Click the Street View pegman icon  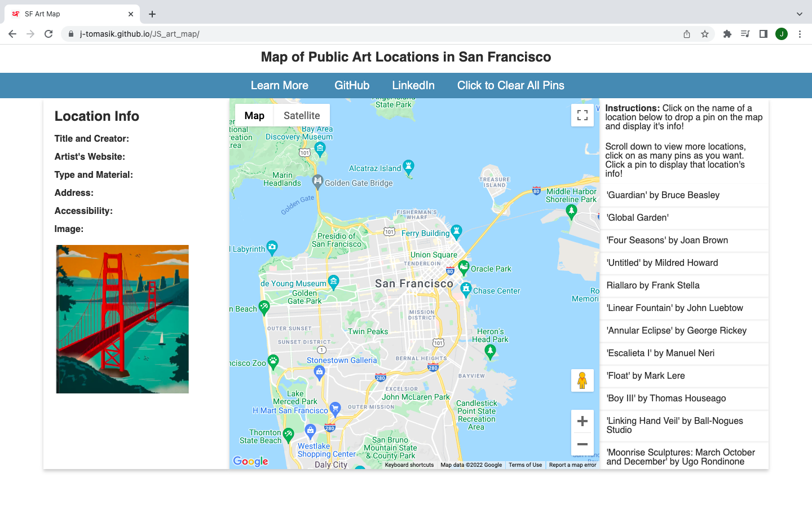coord(582,380)
